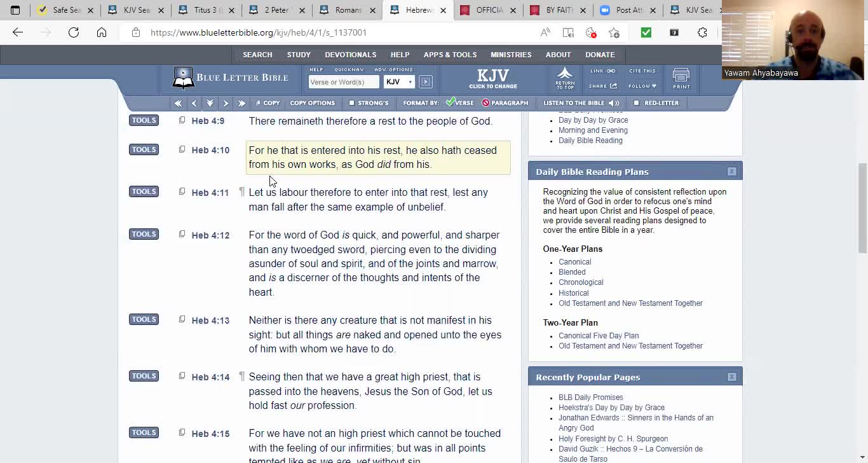Viewport: 868px width, 463px height.
Task: Click the Print icon
Action: tap(681, 79)
